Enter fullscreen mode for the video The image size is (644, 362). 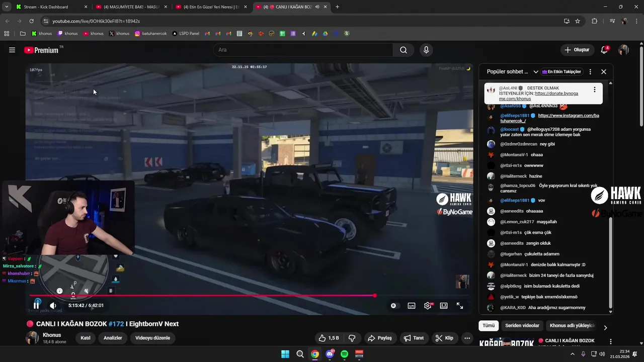460,305
